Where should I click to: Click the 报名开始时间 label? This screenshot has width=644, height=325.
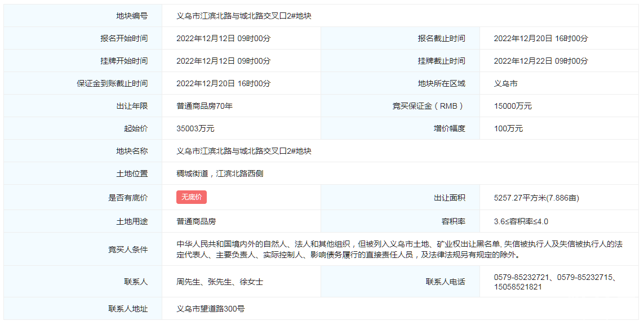click(124, 38)
